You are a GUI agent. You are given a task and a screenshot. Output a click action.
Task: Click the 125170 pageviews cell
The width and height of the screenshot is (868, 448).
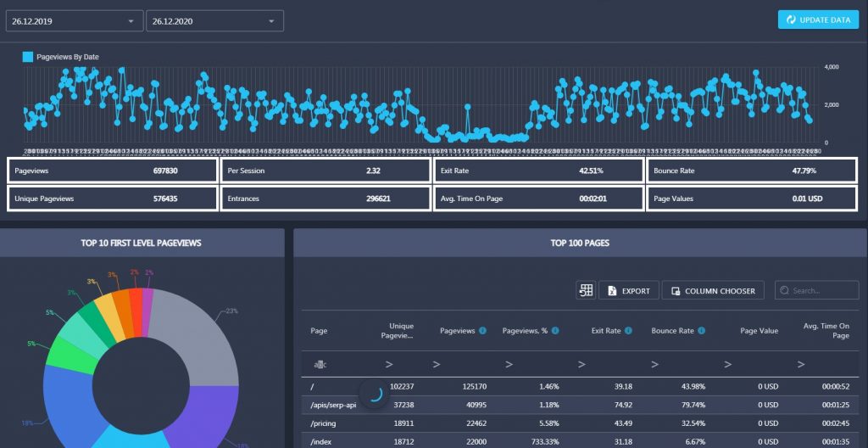474,386
